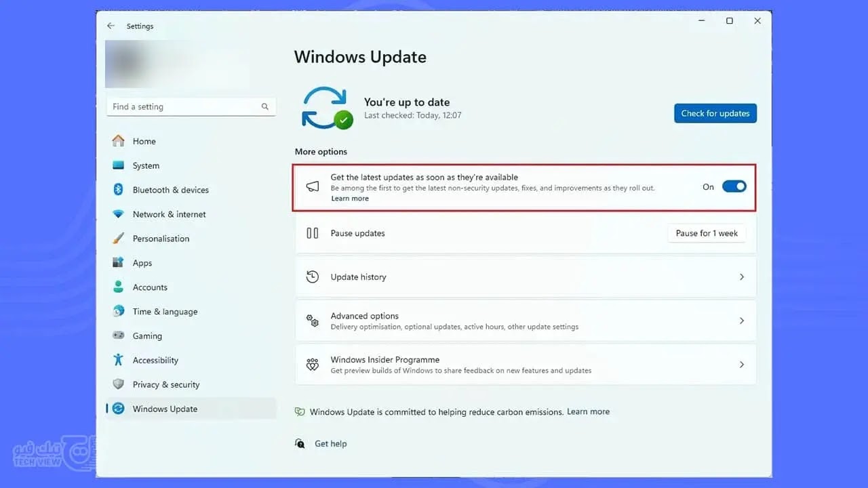Click in the Find a setting search box
The image size is (868, 488).
(x=191, y=106)
